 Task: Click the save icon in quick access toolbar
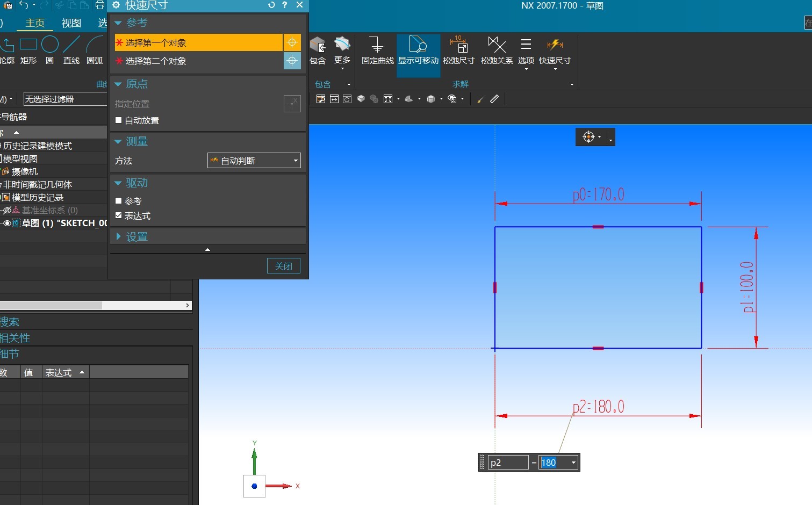(x=8, y=5)
